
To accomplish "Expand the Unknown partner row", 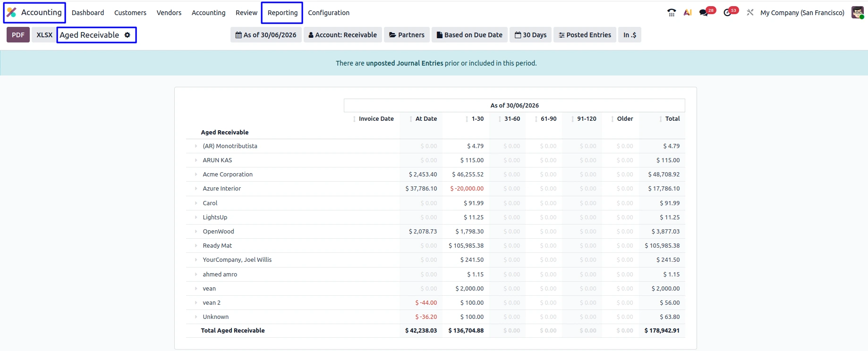I will (x=196, y=317).
